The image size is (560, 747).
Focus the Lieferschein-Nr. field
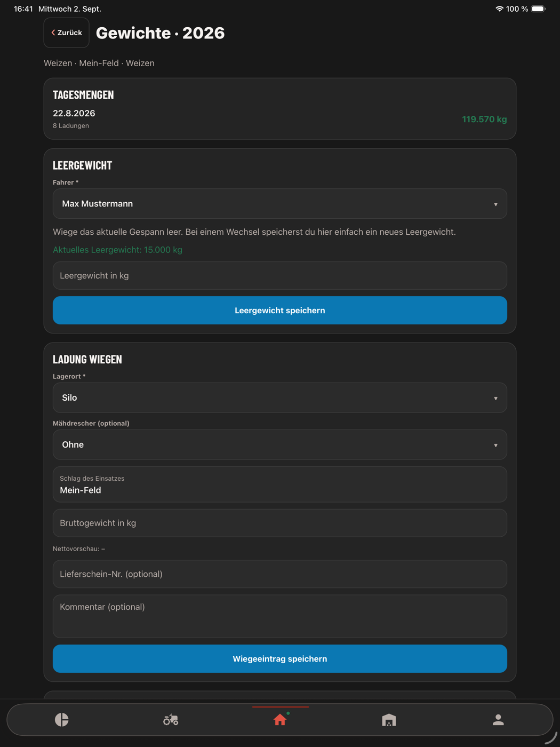pyautogui.click(x=280, y=574)
